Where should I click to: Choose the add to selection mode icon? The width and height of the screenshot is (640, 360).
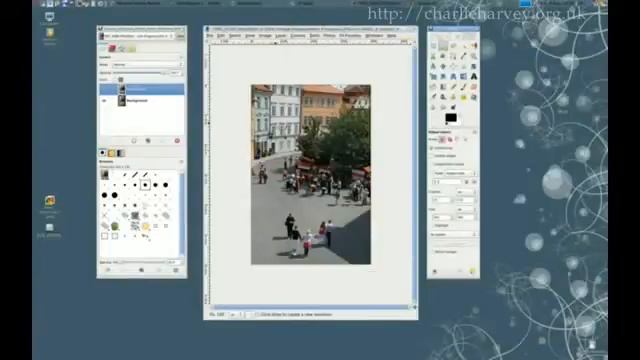pyautogui.click(x=450, y=140)
